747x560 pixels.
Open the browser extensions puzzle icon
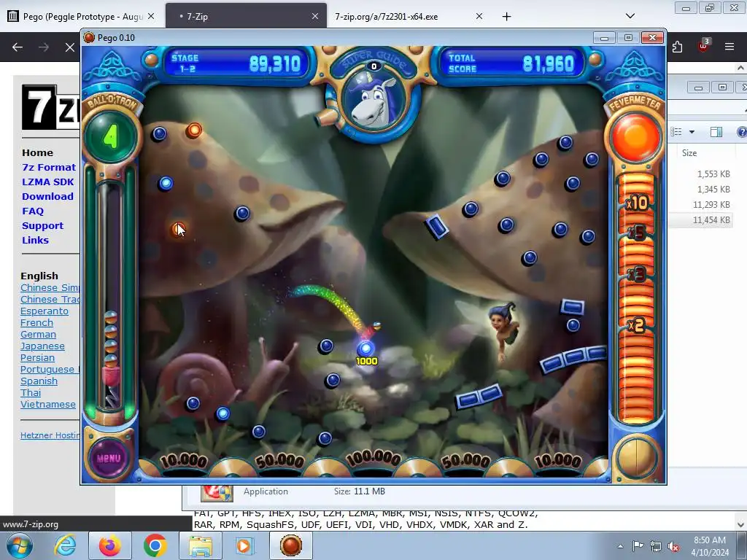pos(678,47)
